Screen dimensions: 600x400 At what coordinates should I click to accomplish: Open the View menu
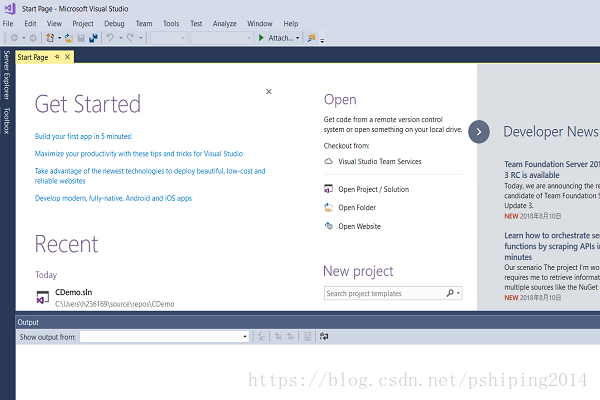[54, 23]
